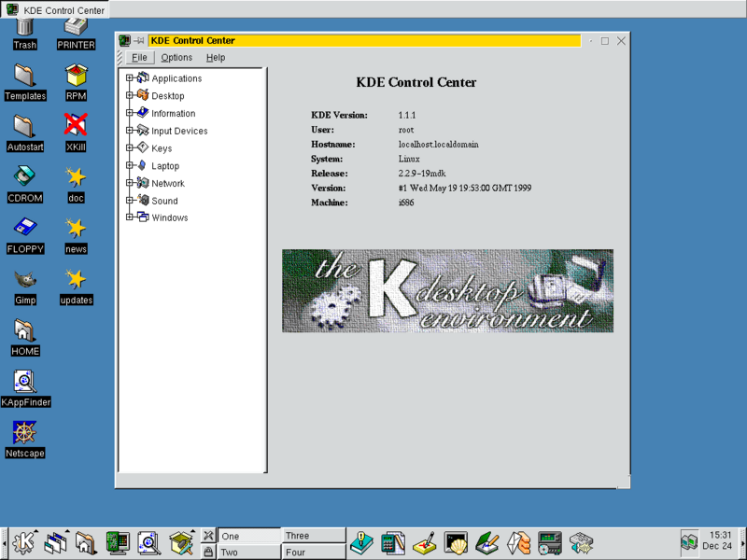Start XKill from the desktop
The width and height of the screenshot is (747, 560).
75,126
